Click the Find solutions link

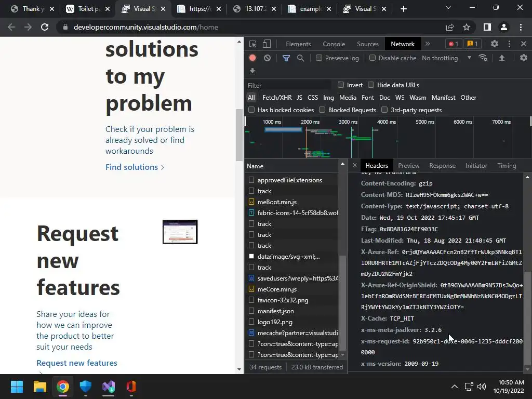tap(135, 167)
